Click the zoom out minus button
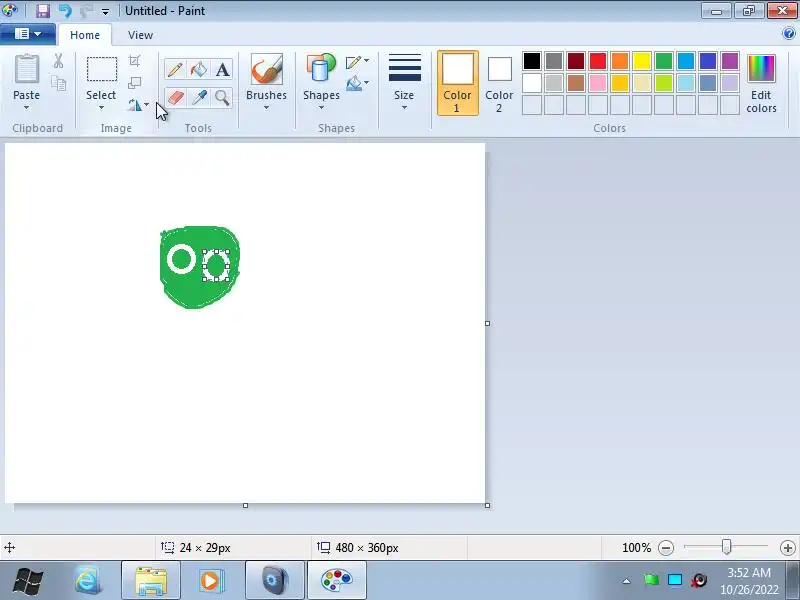Screen dimensions: 800x600 (x=666, y=548)
